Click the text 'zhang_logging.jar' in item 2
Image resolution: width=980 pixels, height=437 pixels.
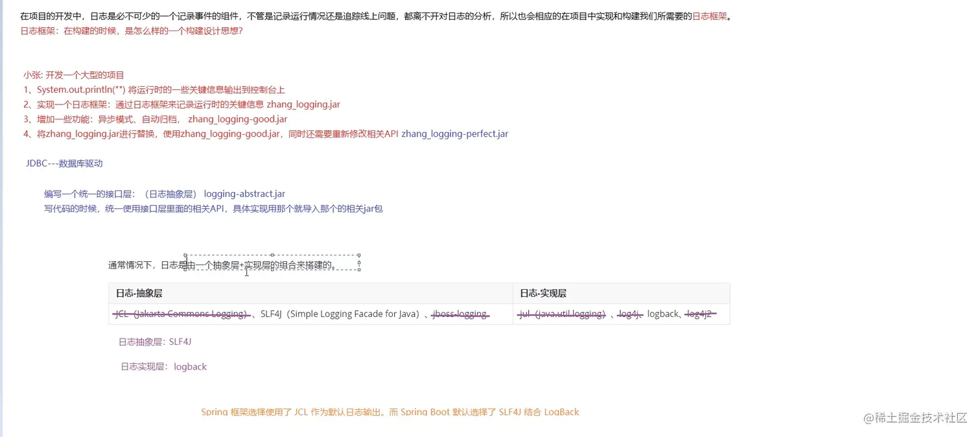point(303,104)
